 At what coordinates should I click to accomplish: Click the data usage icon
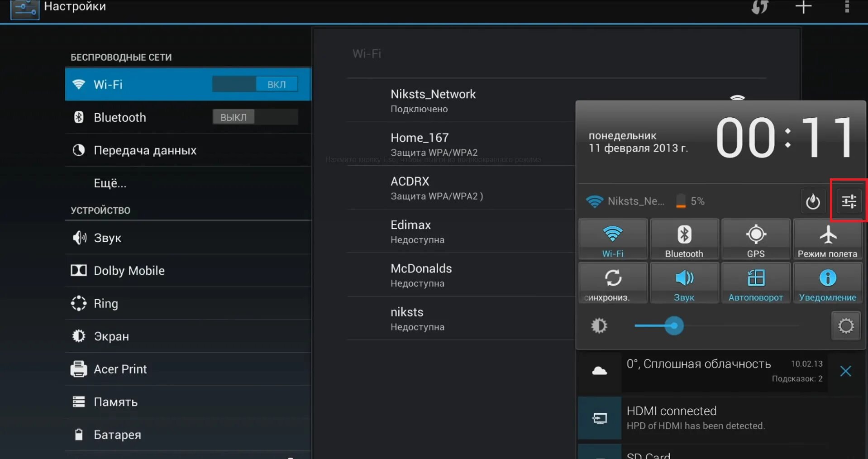(x=79, y=150)
